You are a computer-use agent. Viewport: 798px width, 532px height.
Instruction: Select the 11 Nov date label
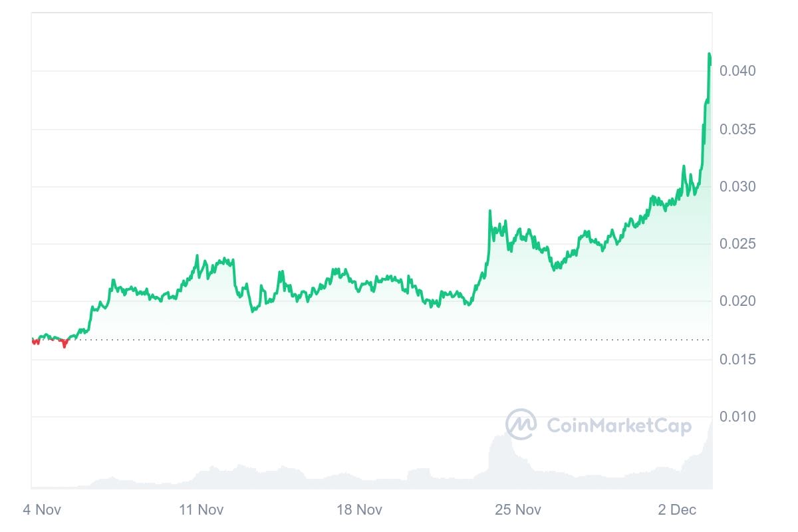(201, 510)
